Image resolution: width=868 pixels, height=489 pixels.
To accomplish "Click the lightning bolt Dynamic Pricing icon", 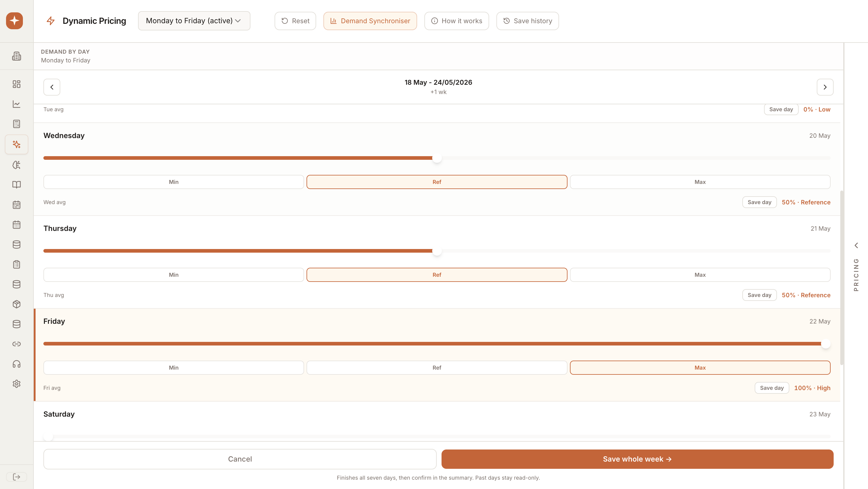I will pos(51,21).
